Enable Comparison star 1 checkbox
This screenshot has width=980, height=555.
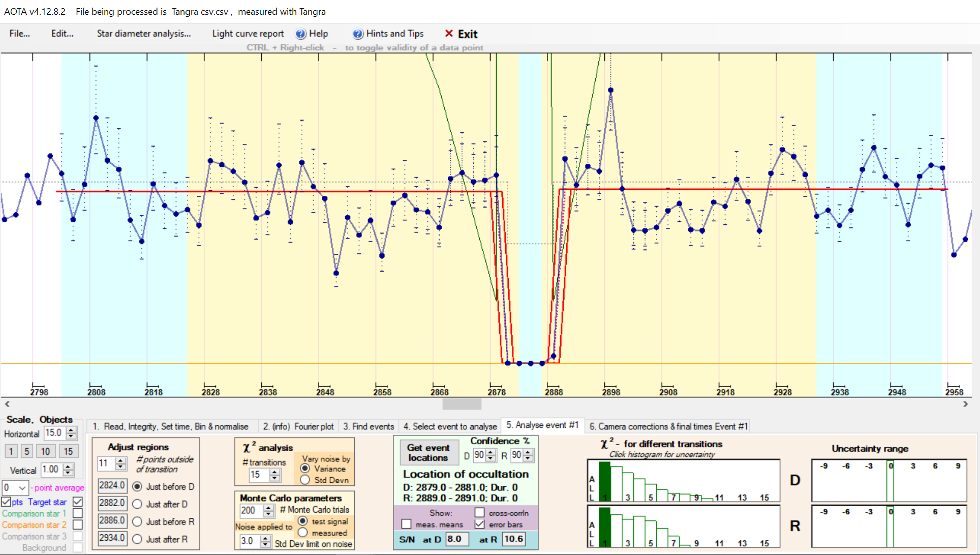[78, 513]
